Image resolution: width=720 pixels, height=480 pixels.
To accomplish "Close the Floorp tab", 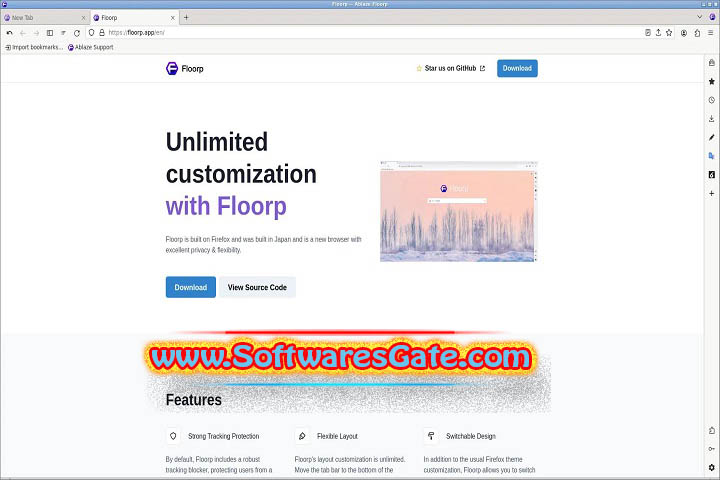I will coord(173,17).
